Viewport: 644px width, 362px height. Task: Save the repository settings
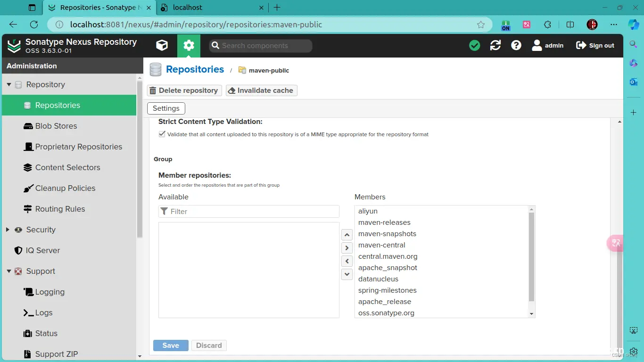pyautogui.click(x=171, y=346)
